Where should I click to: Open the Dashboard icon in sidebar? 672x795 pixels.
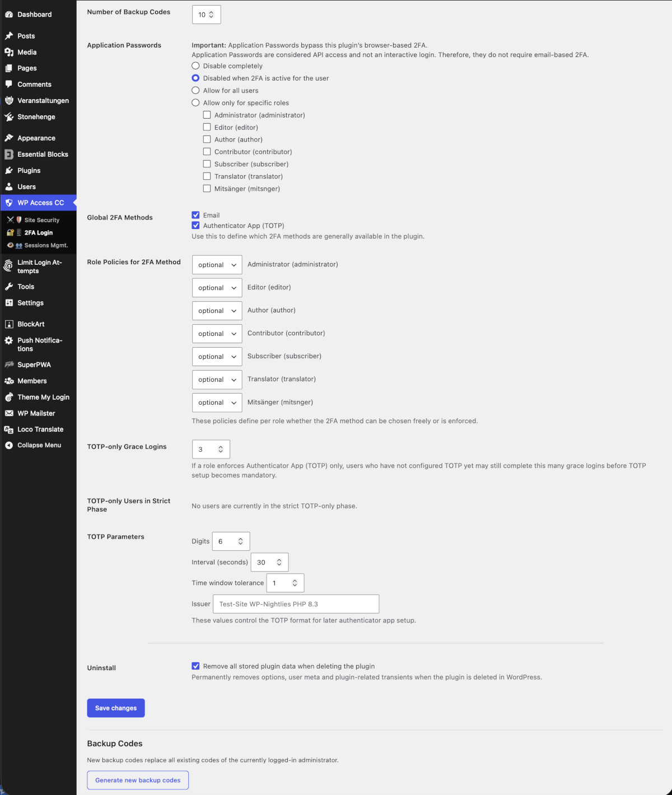coord(9,15)
